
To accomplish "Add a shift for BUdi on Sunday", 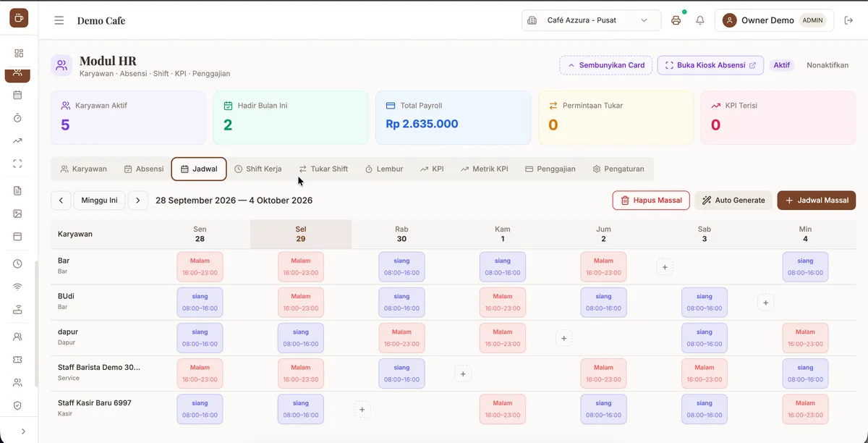I will click(x=767, y=303).
